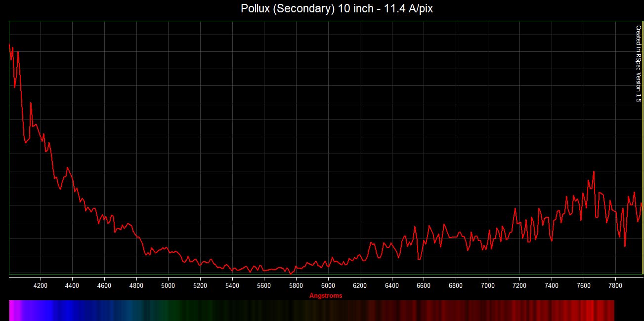Click the chart title Pollux (Secondary)
This screenshot has height=321, width=644.
pyautogui.click(x=337, y=9)
